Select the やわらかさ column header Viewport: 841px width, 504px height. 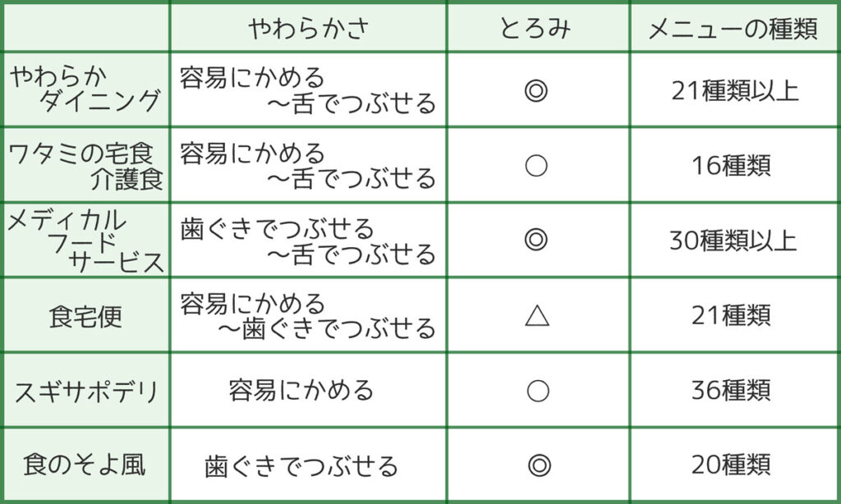[308, 28]
